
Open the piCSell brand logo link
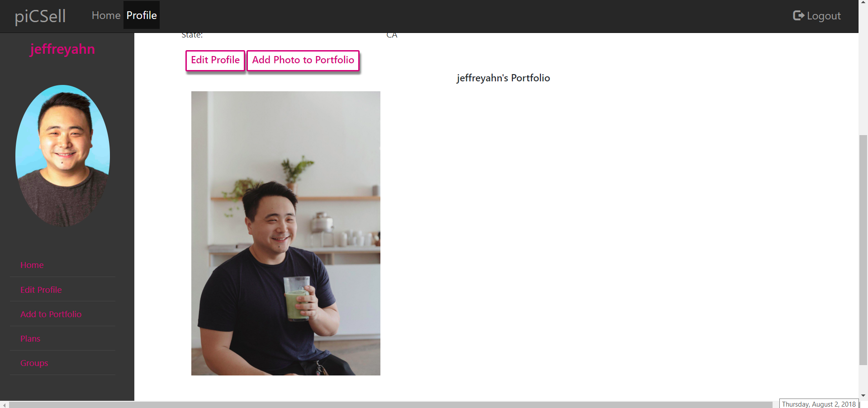[x=40, y=16]
